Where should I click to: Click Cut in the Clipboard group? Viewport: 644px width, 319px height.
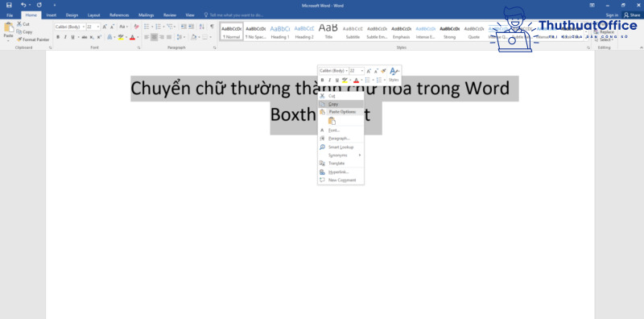tap(23, 24)
